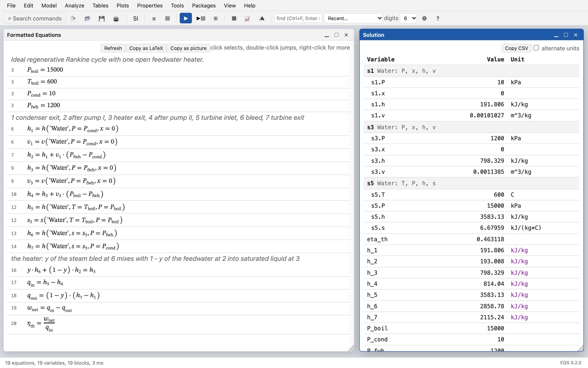This screenshot has width=588, height=368.
Task: Click the new file icon in toolbar
Action: (x=73, y=18)
